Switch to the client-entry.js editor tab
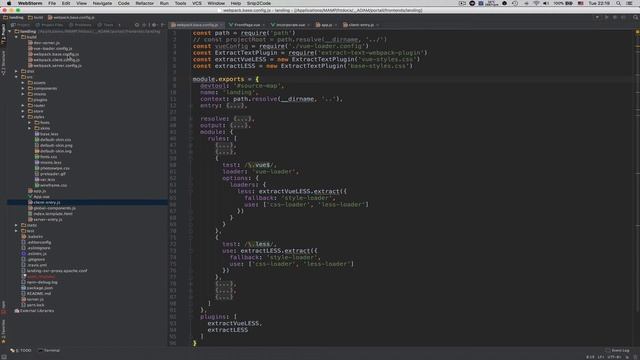The height and width of the screenshot is (360, 640). click(x=361, y=25)
